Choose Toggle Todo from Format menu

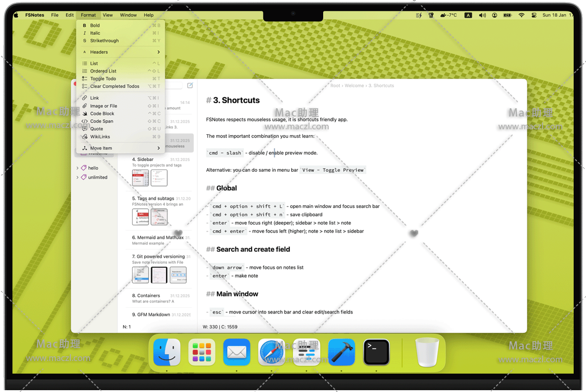coord(121,79)
